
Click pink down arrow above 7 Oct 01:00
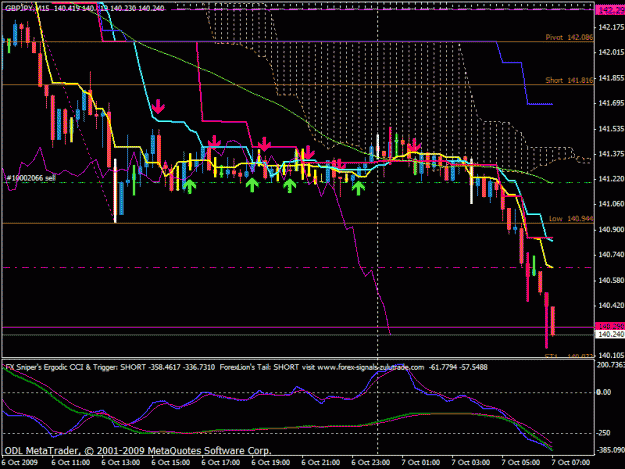point(414,145)
